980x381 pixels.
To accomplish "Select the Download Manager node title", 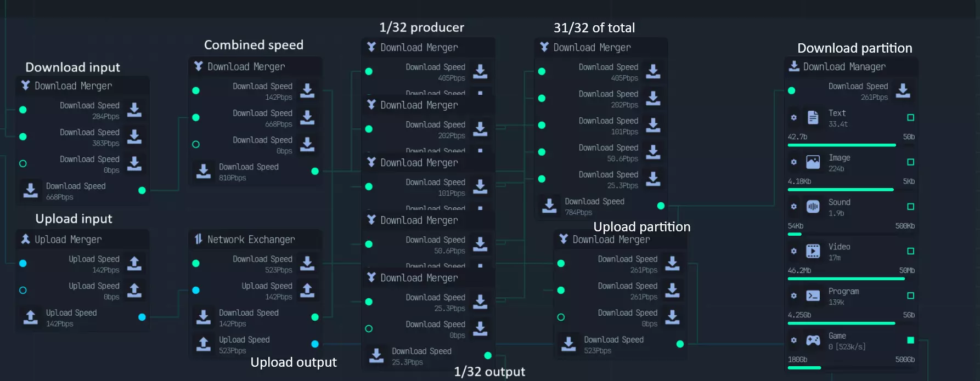I will point(844,67).
